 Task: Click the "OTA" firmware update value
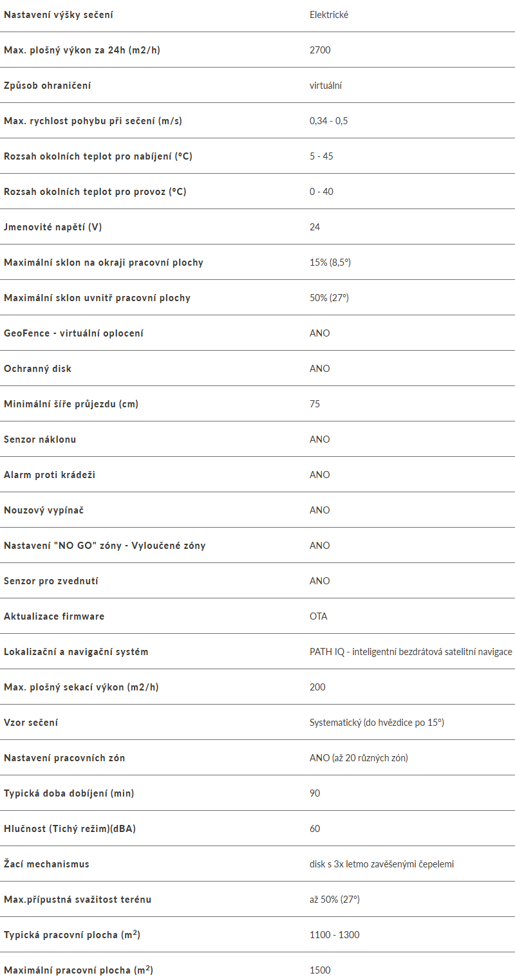[x=318, y=616]
